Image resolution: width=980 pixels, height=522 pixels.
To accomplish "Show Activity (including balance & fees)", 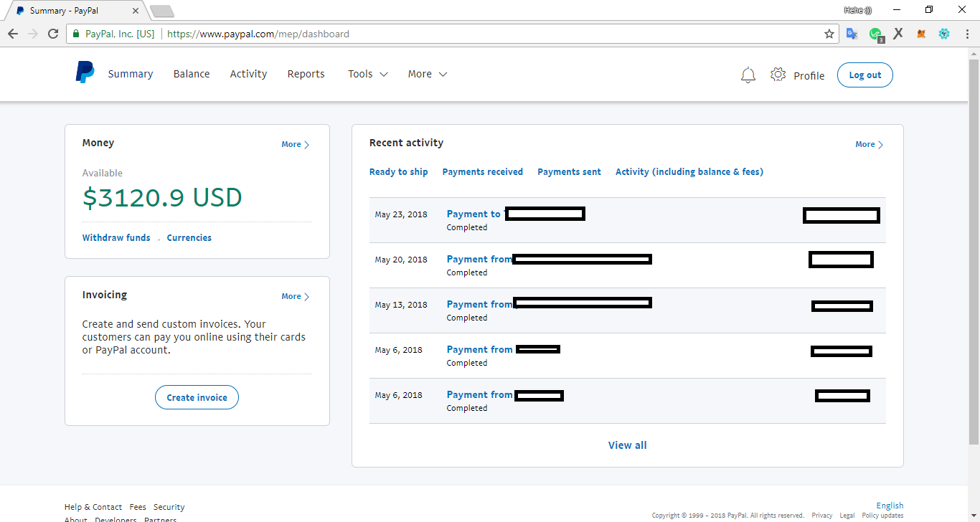I will 689,171.
